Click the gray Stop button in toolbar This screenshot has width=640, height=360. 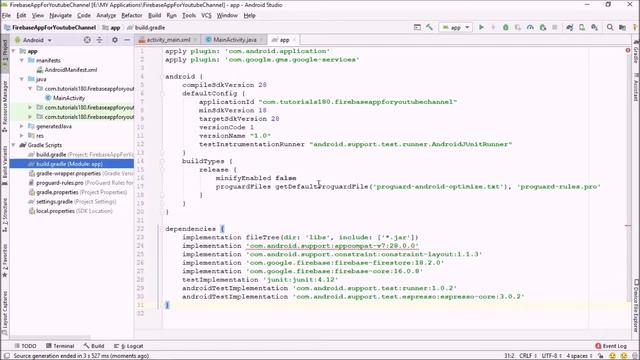pyautogui.click(x=555, y=27)
